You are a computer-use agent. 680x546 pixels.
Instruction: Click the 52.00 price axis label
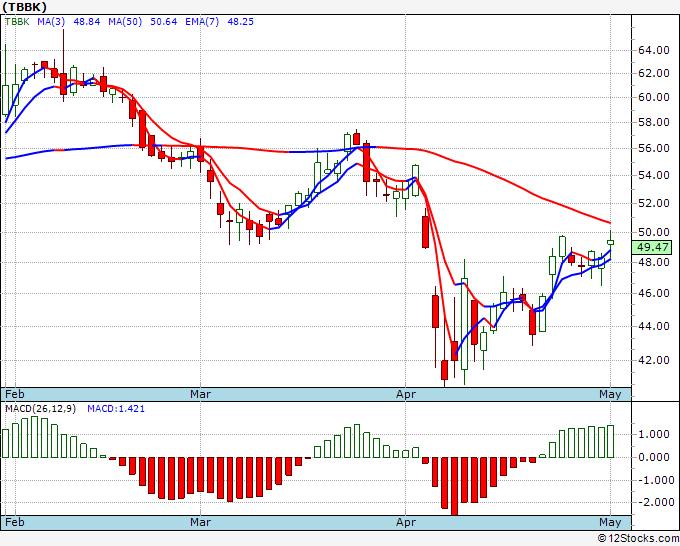pos(654,203)
